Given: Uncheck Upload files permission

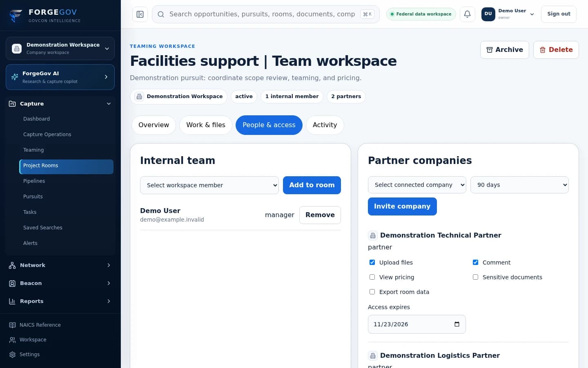Looking at the screenshot, I should 372,263.
